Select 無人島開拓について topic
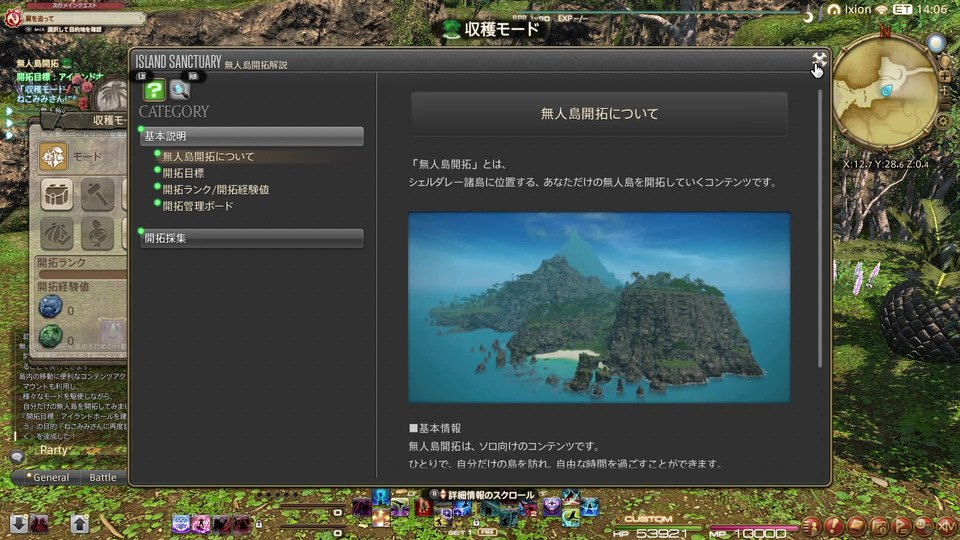 208,157
